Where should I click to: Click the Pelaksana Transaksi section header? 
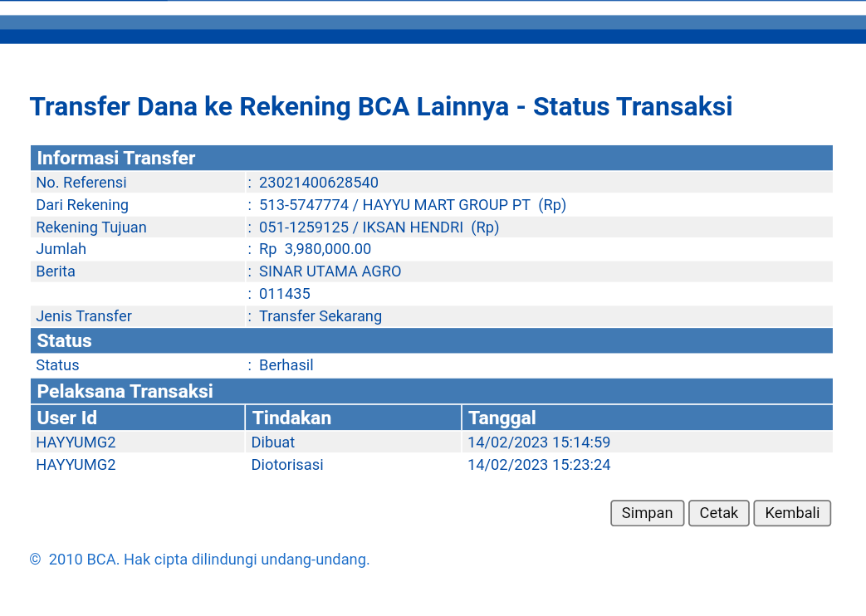point(125,392)
